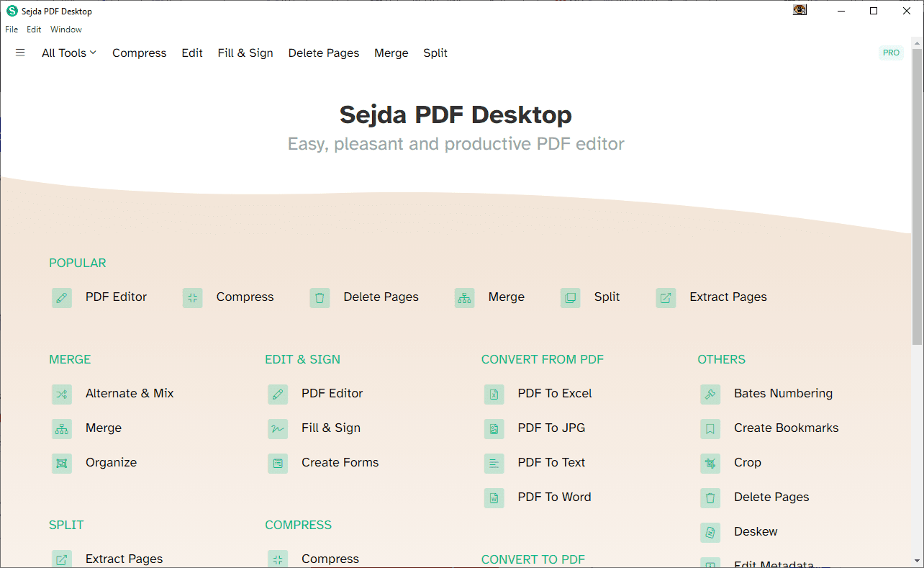Click the PDF Editor pencil icon under Popular
This screenshot has width=924, height=568.
tap(62, 297)
